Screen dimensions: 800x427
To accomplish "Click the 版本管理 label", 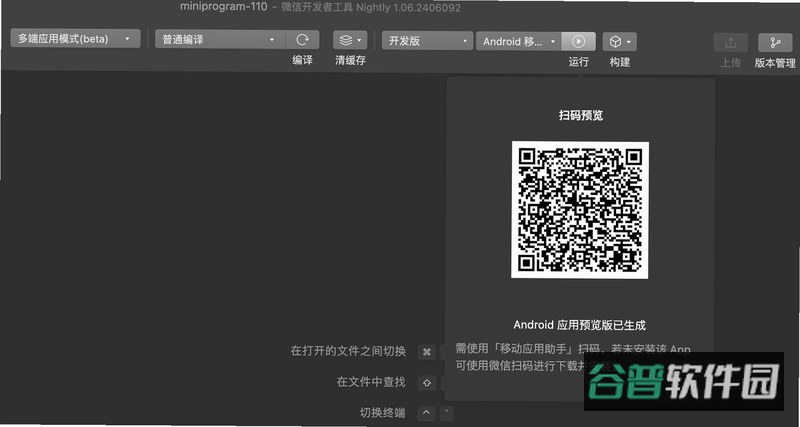I will (x=776, y=63).
